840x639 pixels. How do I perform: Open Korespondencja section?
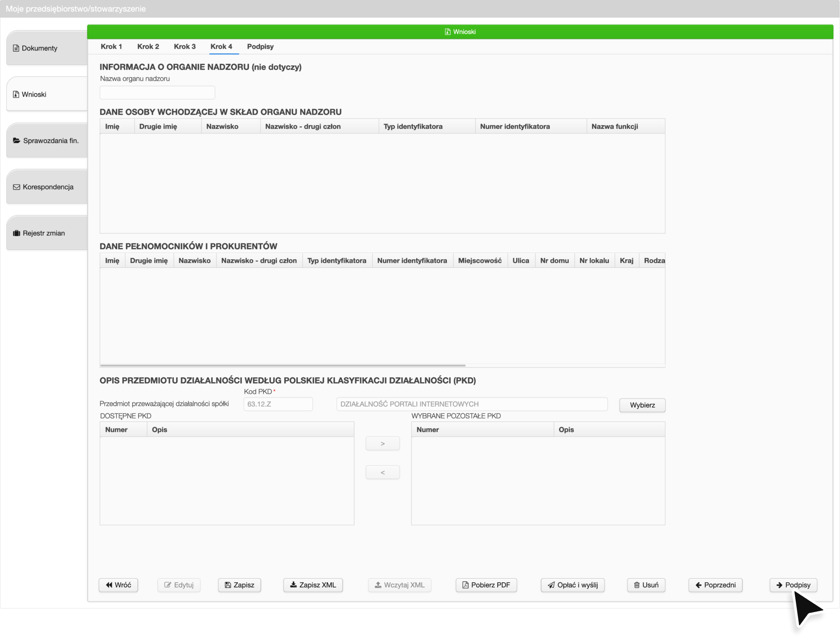47,187
